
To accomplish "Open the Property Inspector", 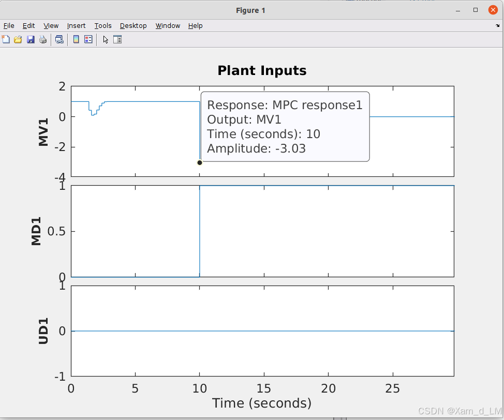I will coord(117,39).
